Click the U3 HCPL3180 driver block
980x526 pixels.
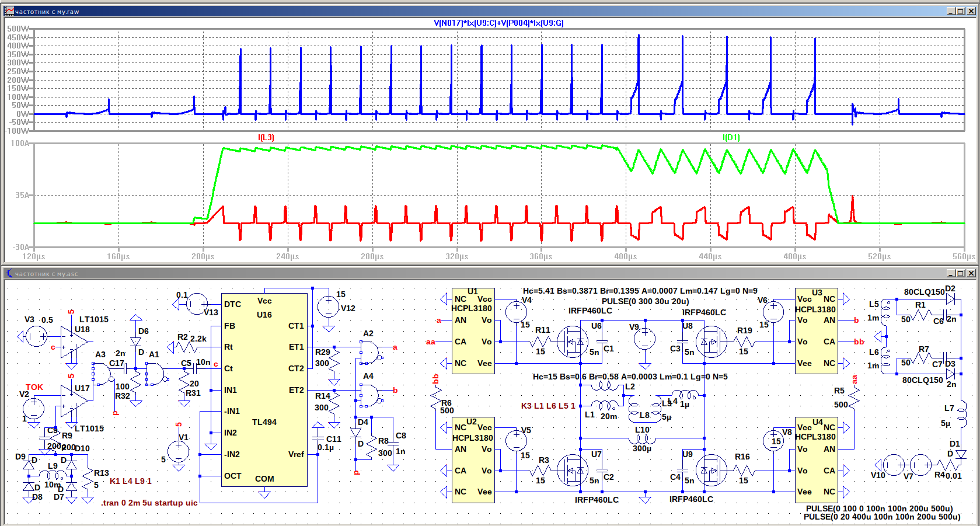point(817,331)
